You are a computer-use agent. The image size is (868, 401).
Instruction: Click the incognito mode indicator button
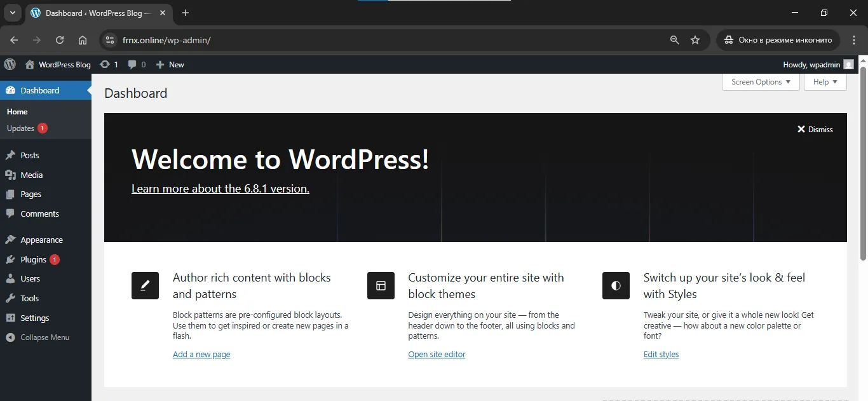(x=778, y=40)
